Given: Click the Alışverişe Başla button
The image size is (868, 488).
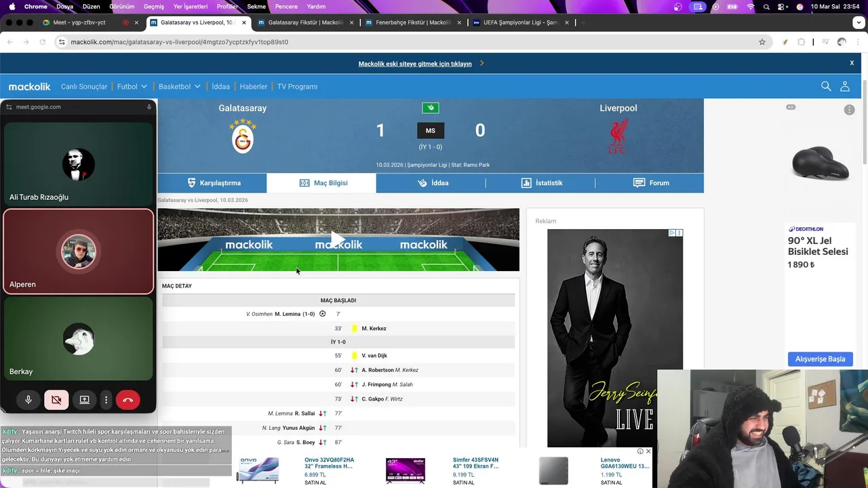Looking at the screenshot, I should pyautogui.click(x=820, y=359).
